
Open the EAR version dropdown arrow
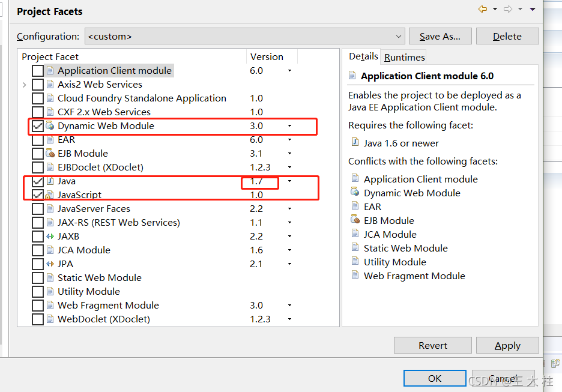coord(289,140)
